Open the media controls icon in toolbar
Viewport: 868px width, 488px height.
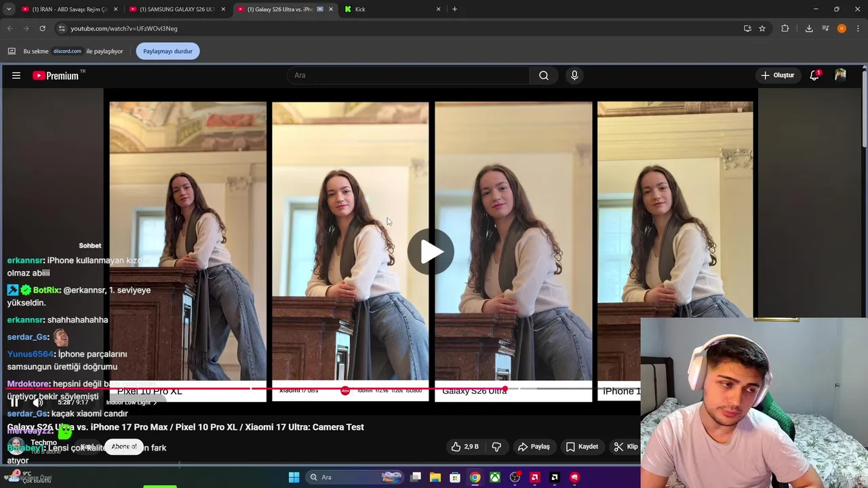click(x=825, y=28)
